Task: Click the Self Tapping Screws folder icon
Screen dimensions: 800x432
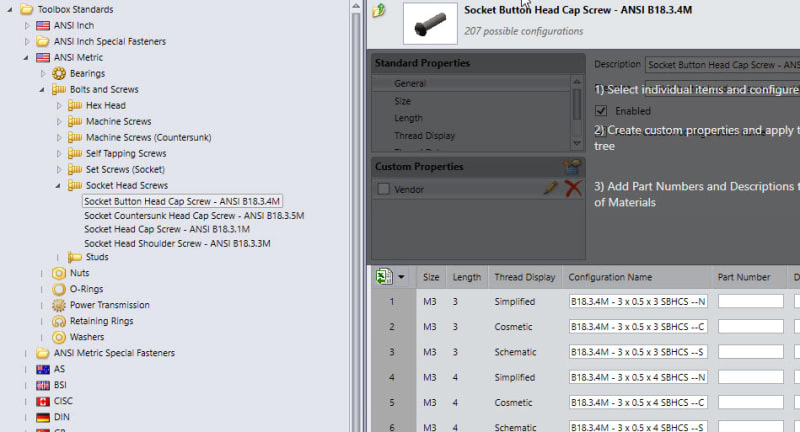Action: point(74,154)
